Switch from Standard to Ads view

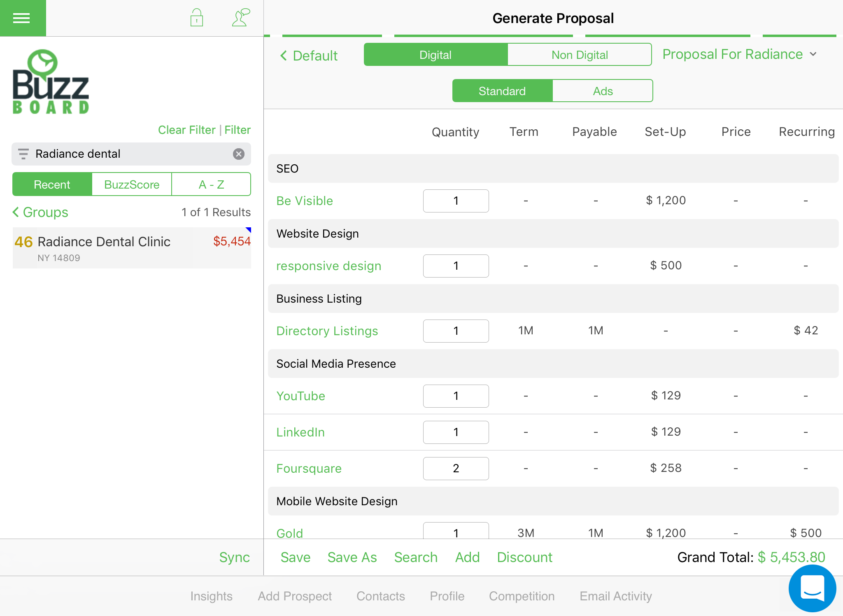602,91
